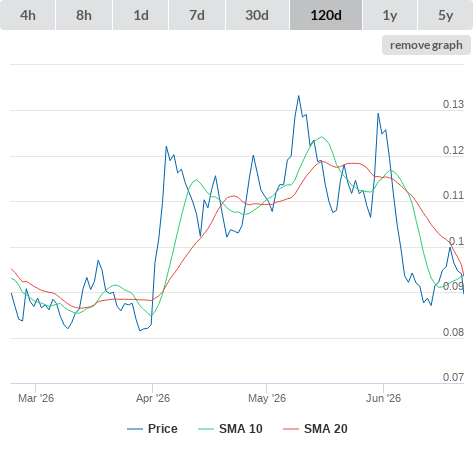
Task: Click the remove graph button
Action: pos(426,45)
